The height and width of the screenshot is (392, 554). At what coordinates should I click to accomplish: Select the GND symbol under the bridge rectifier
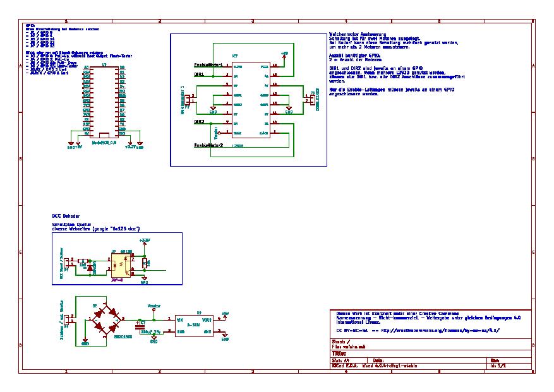pos(85,342)
